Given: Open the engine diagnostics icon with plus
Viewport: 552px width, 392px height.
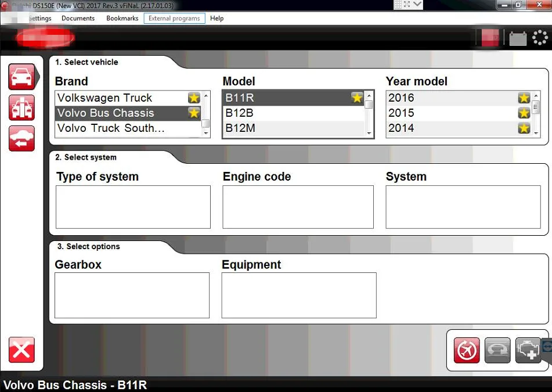Looking at the screenshot, I should [528, 350].
